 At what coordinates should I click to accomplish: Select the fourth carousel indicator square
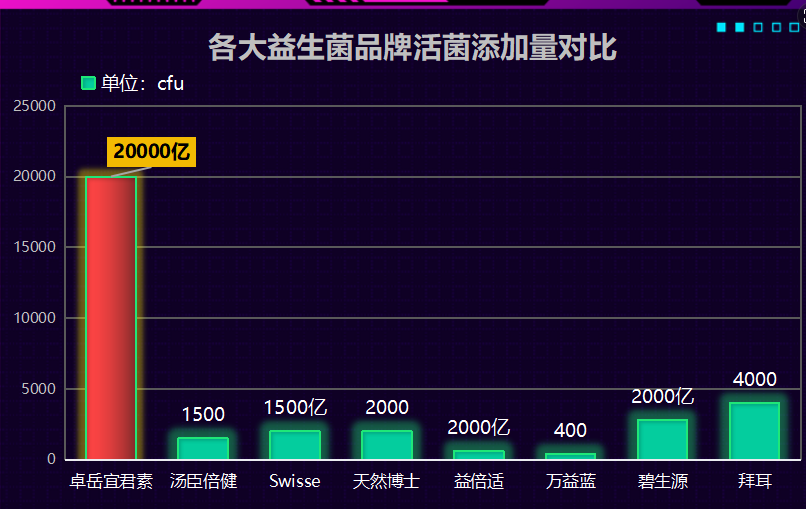pos(777,27)
